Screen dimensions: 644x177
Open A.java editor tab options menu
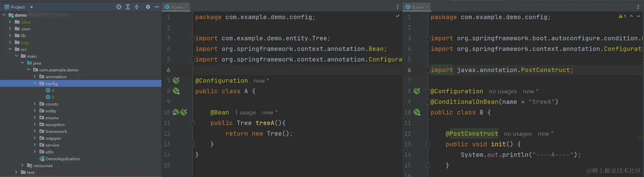click(397, 7)
